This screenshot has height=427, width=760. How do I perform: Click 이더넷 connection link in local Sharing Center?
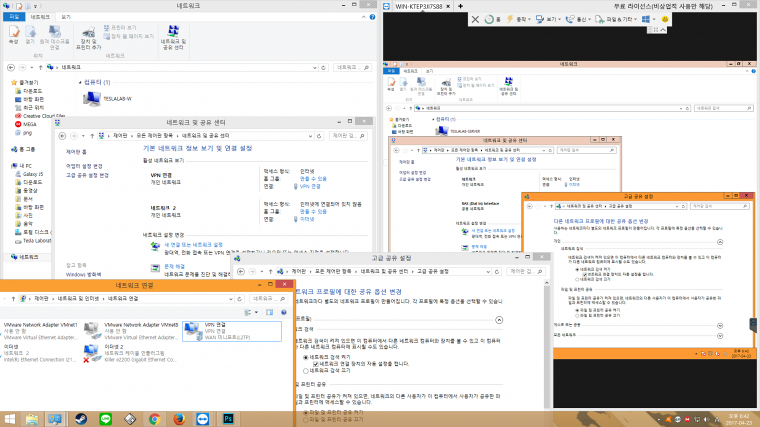point(307,220)
